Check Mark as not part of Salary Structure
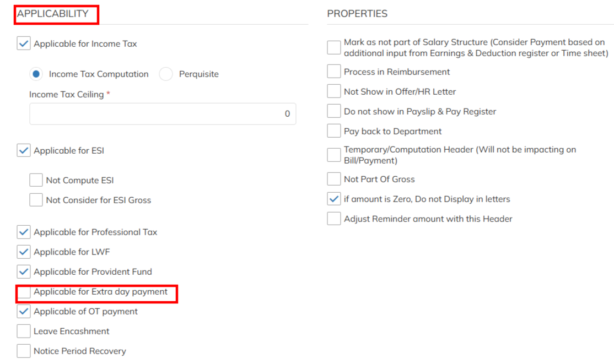This screenshot has width=614, height=364. pyautogui.click(x=334, y=48)
